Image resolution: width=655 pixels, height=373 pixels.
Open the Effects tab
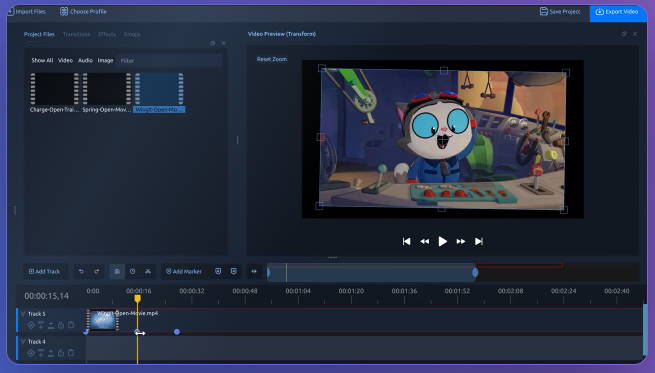[107, 34]
